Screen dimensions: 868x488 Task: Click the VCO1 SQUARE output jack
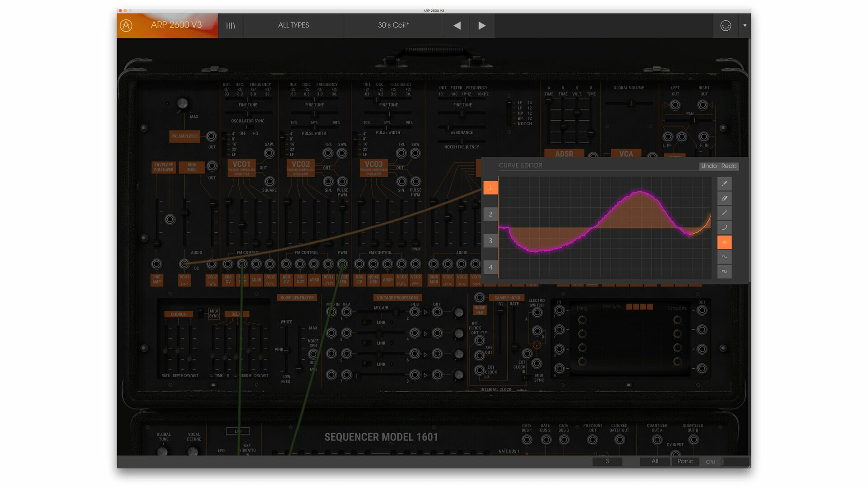[269, 182]
